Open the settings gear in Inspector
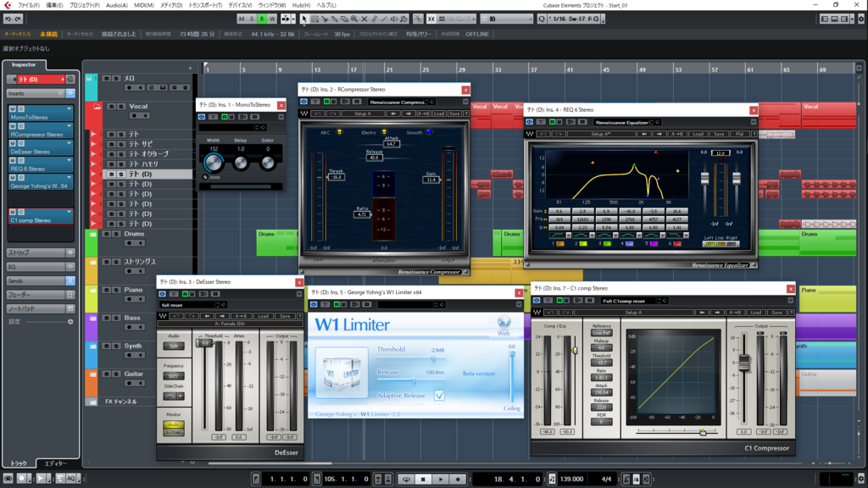Screen dimensions: 868x488 [70, 321]
